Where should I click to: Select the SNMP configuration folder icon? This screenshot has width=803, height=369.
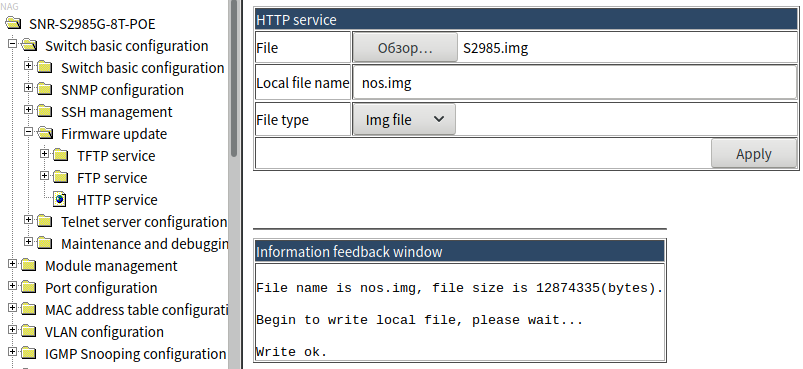[x=45, y=90]
